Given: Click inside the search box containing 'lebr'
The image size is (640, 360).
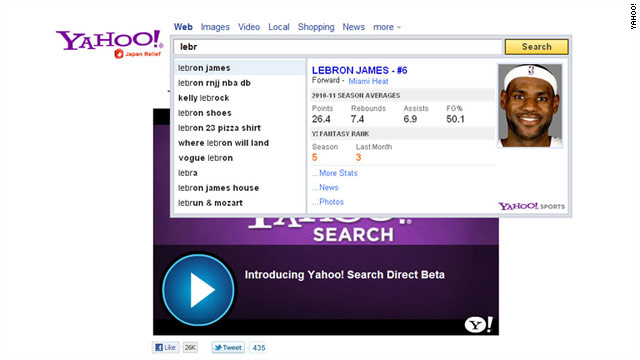Looking at the screenshot, I should coord(338,47).
